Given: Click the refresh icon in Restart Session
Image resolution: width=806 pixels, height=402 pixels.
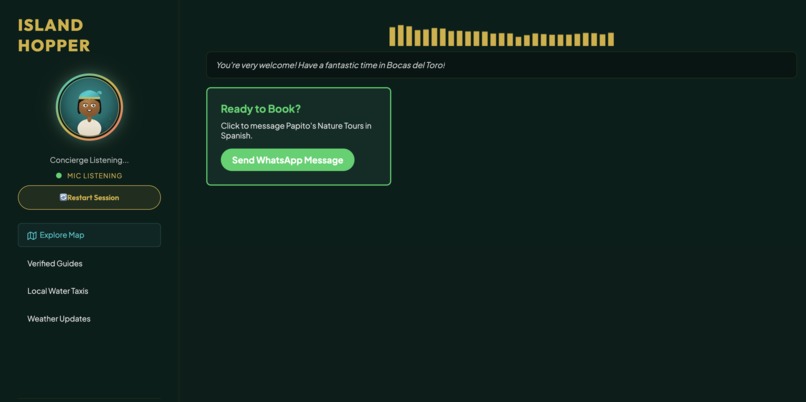Looking at the screenshot, I should (63, 197).
